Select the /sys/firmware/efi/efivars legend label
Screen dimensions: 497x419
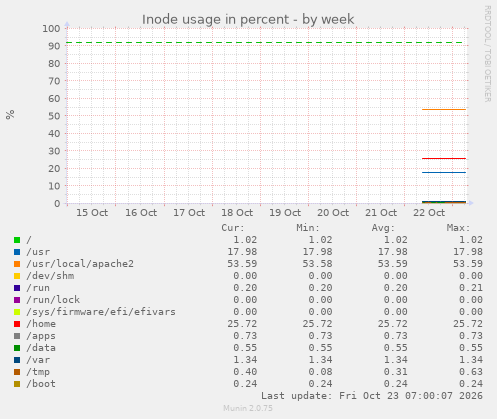(x=101, y=312)
